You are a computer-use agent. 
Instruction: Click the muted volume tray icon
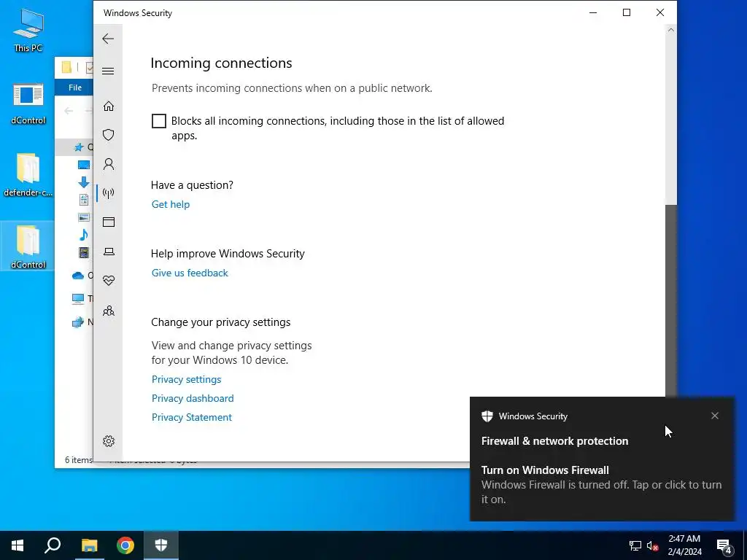coord(652,545)
